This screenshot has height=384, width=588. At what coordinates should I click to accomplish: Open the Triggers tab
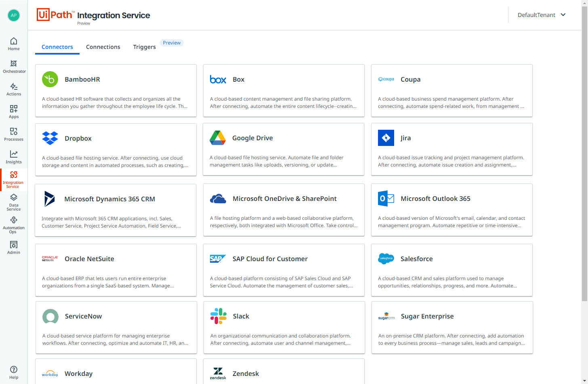[x=144, y=47]
